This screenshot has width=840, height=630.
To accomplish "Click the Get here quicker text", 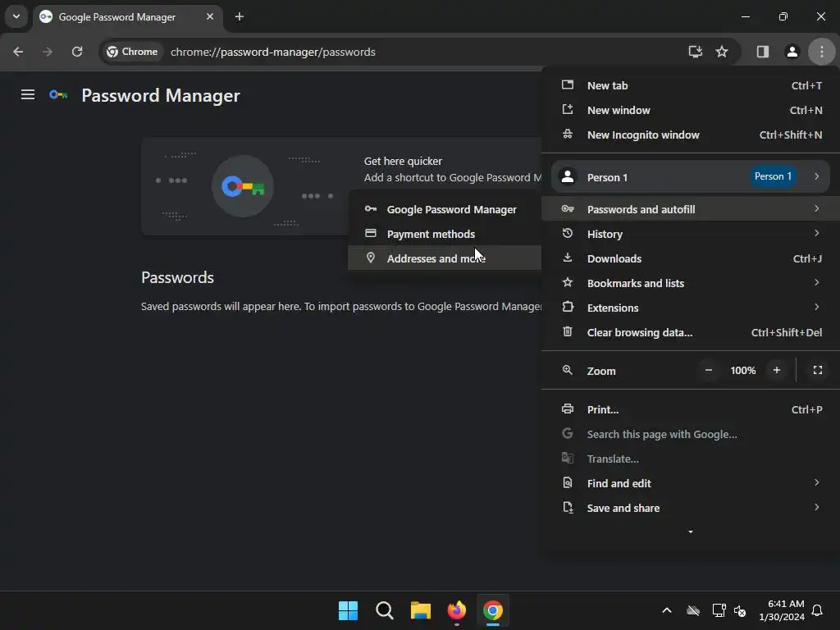I will [x=403, y=162].
